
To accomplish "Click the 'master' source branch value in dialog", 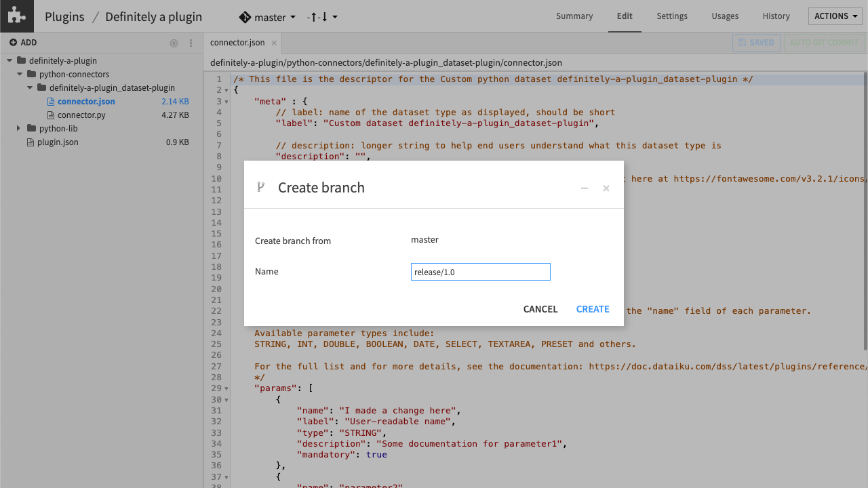I will pos(425,240).
